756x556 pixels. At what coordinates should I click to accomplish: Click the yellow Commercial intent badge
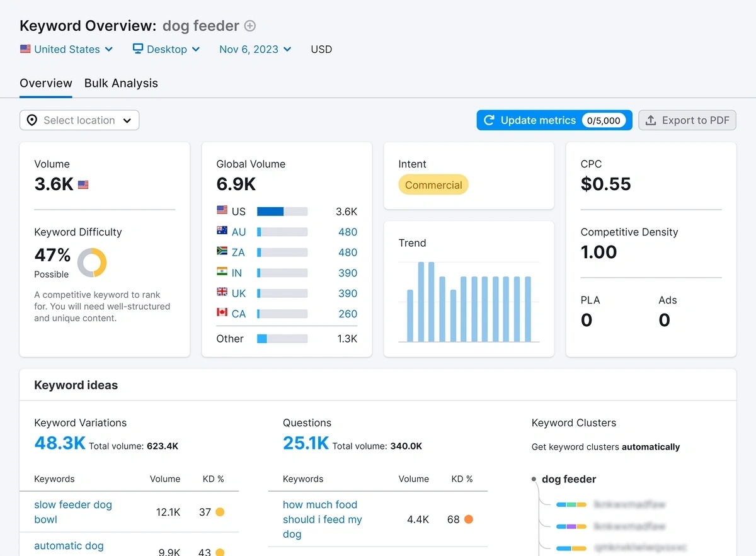coord(433,184)
